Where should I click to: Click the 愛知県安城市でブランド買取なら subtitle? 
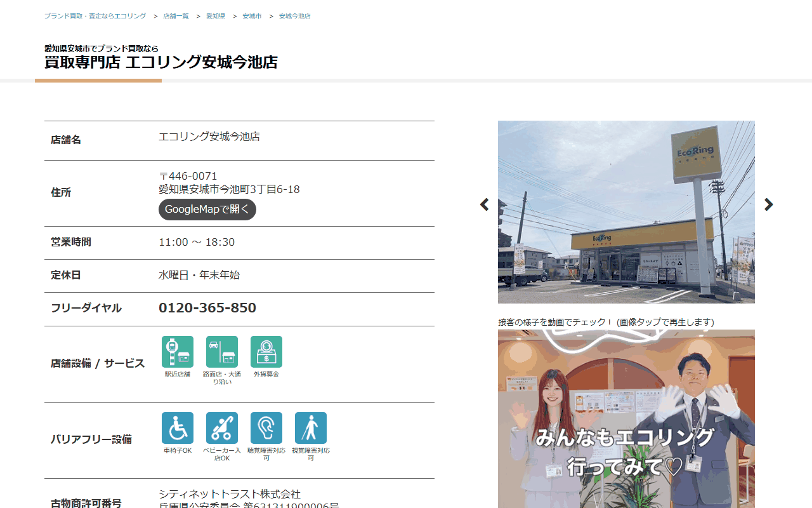(x=101, y=48)
